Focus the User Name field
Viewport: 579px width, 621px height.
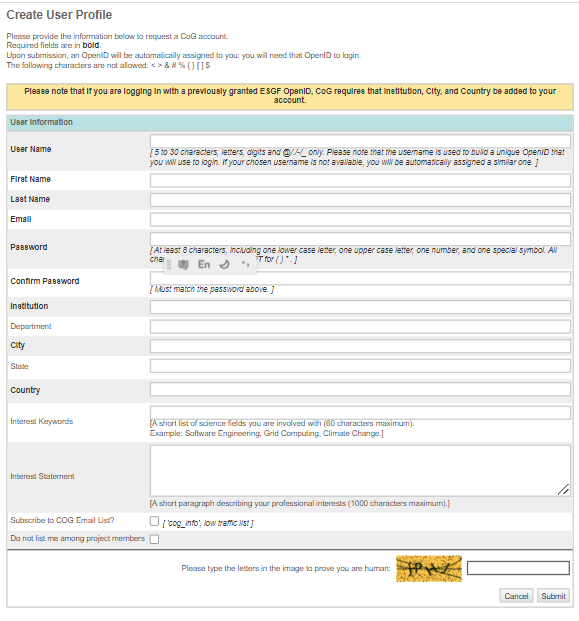360,141
